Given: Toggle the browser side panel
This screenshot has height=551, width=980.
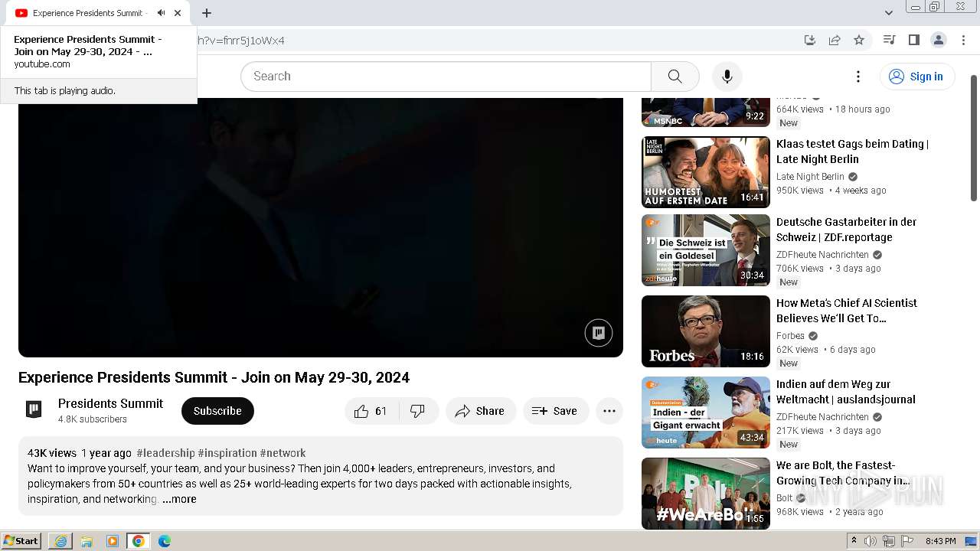Looking at the screenshot, I should (913, 40).
